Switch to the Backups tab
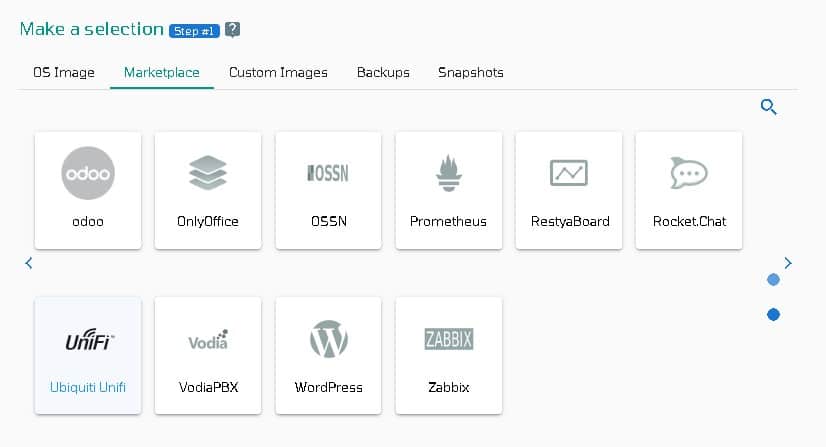The height and width of the screenshot is (447, 826). pos(383,72)
